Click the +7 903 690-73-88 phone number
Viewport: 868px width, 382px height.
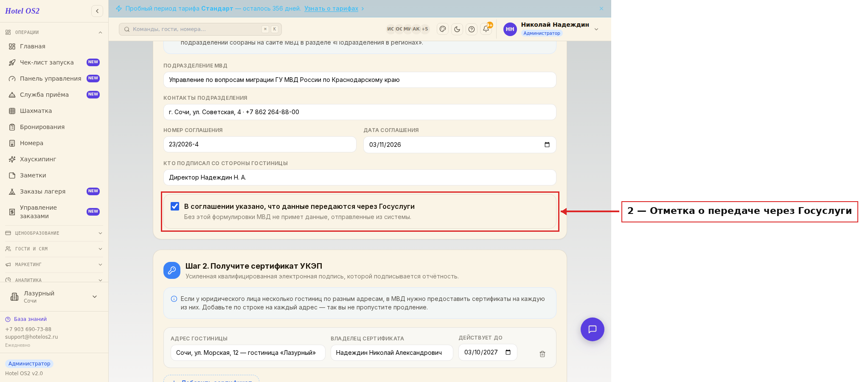click(x=28, y=329)
